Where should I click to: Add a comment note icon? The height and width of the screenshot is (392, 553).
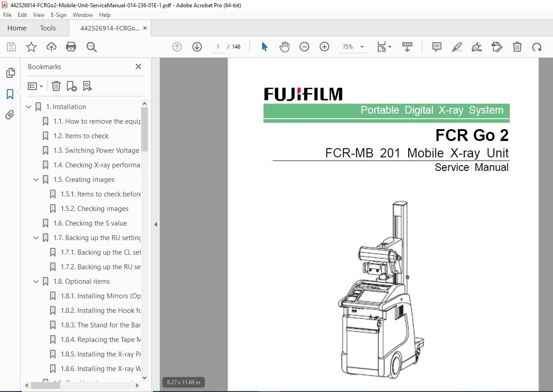(x=437, y=47)
